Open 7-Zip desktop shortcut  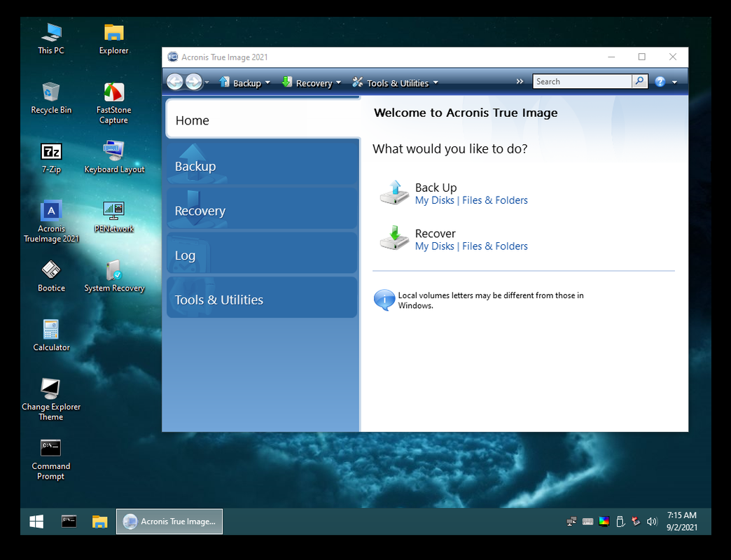(51, 158)
